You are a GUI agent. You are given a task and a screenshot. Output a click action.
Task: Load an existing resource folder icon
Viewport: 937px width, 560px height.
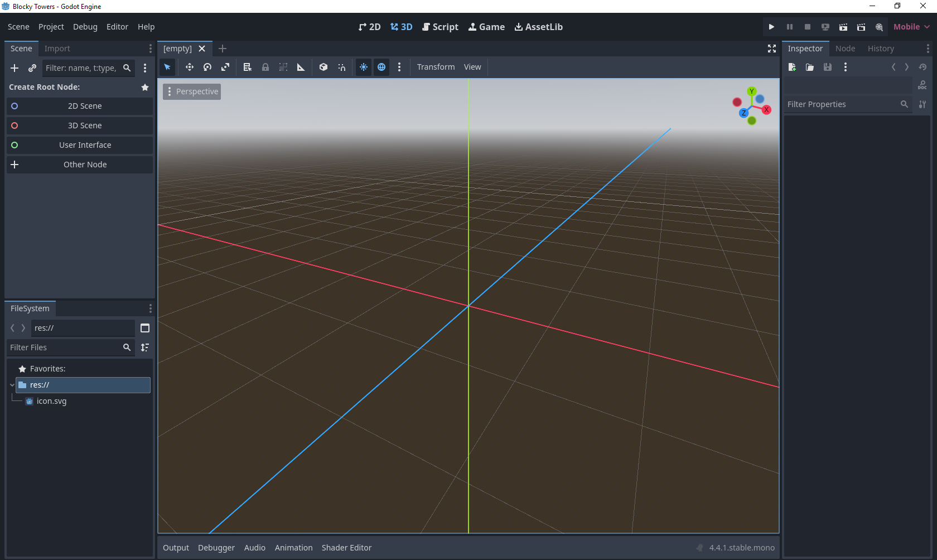[x=810, y=67]
